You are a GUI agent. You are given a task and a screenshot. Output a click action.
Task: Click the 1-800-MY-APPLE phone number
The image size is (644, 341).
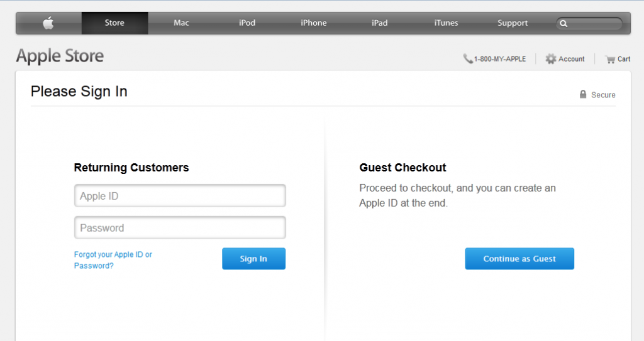pyautogui.click(x=500, y=59)
